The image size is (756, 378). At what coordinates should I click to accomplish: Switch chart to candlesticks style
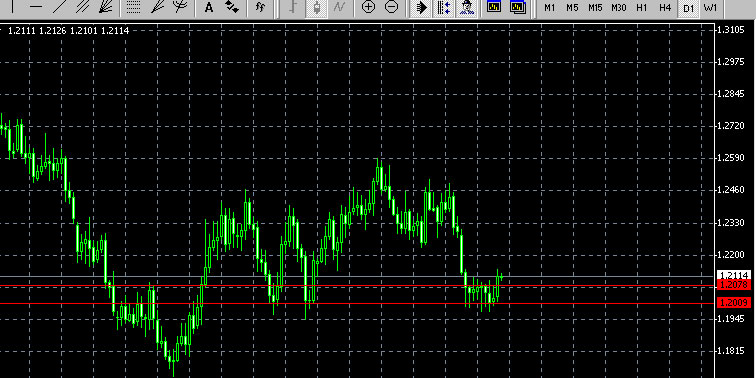(316, 7)
